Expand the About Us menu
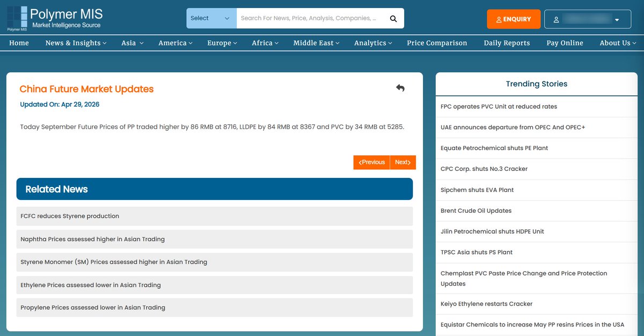 tap(618, 43)
